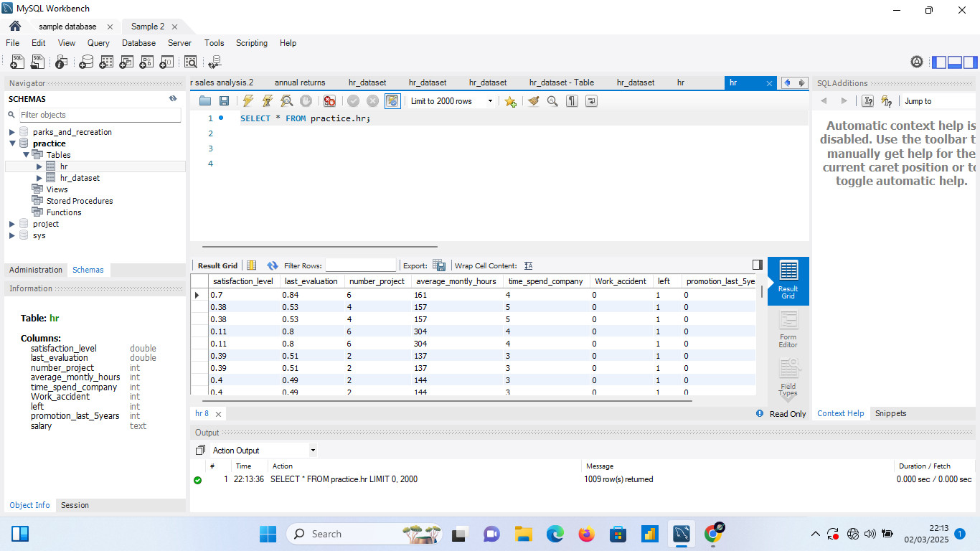Expand the hr_dataset table node
The height and width of the screenshot is (551, 980).
(x=39, y=178)
